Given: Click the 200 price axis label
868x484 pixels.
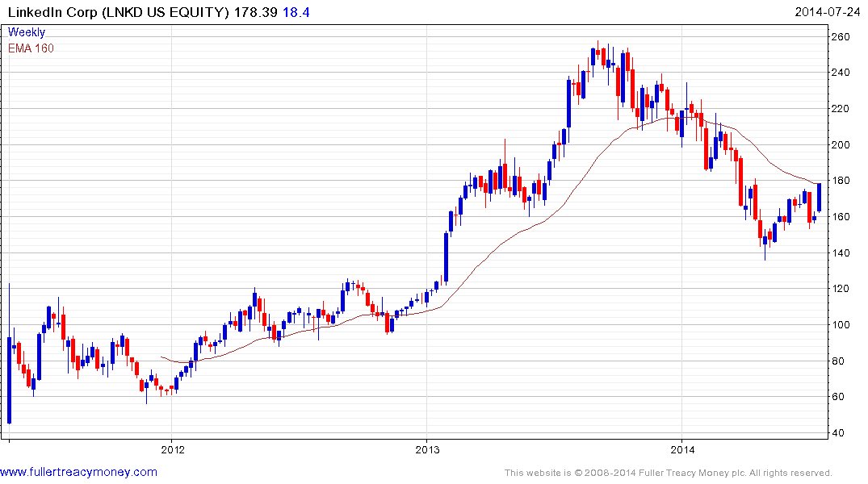Looking at the screenshot, I should coord(841,144).
